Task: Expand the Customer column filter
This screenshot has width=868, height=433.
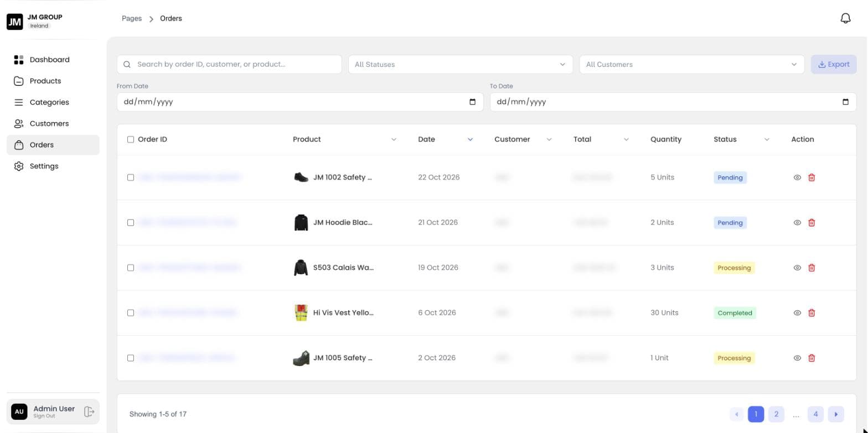Action: (x=549, y=139)
